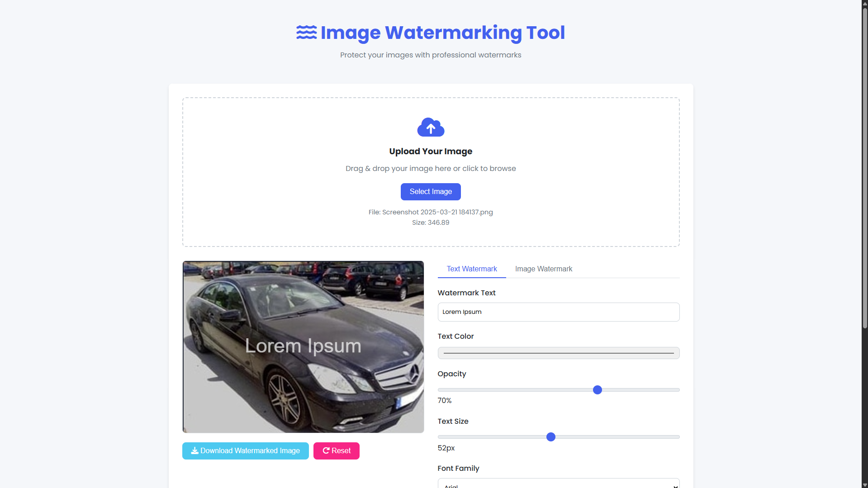
Task: Click the cloud upload icon
Action: click(431, 127)
